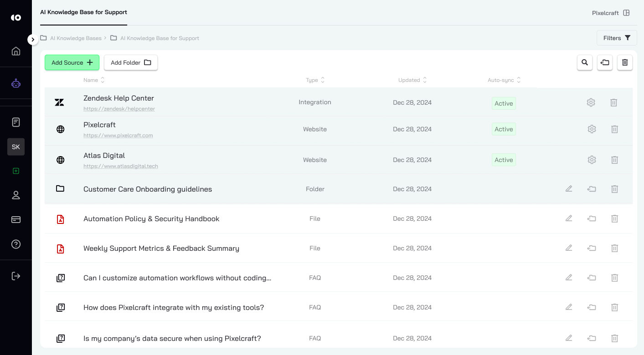Expand the collapsed sidebar arrow
This screenshot has height=355, width=644.
(33, 40)
